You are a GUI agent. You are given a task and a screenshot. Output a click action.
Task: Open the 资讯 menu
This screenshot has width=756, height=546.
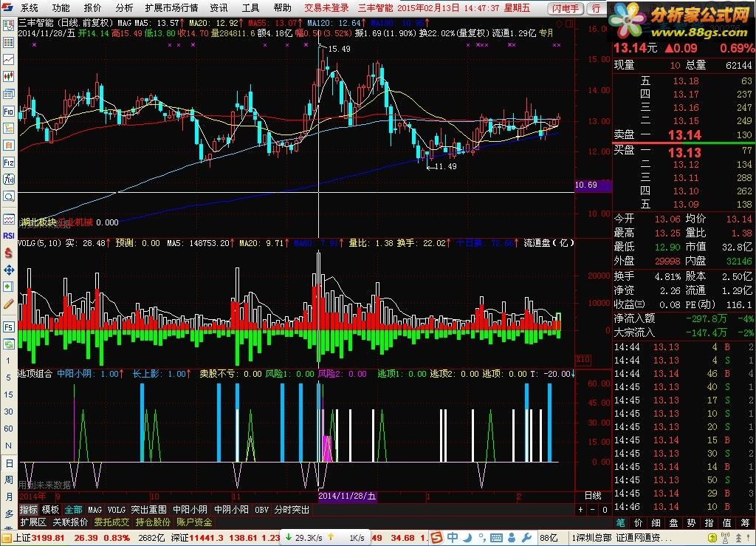[219, 7]
